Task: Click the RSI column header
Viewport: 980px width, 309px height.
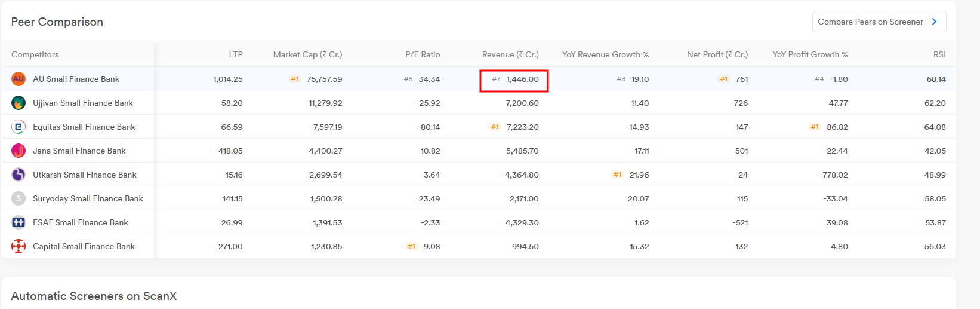Action: coord(939,54)
